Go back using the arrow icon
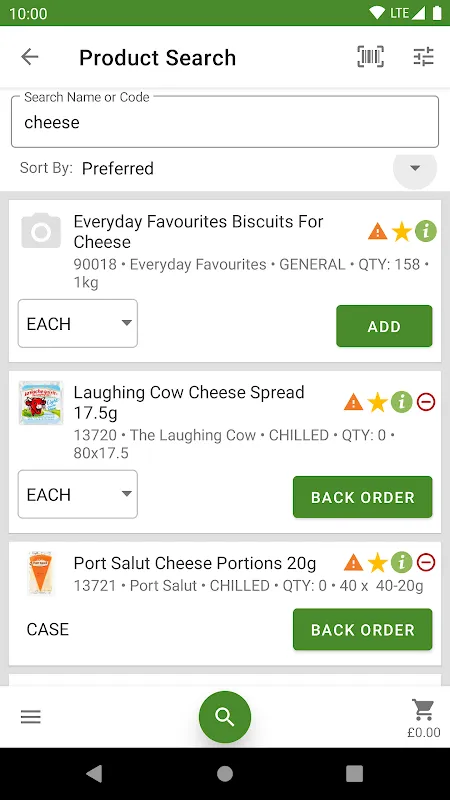The width and height of the screenshot is (450, 800). point(30,57)
